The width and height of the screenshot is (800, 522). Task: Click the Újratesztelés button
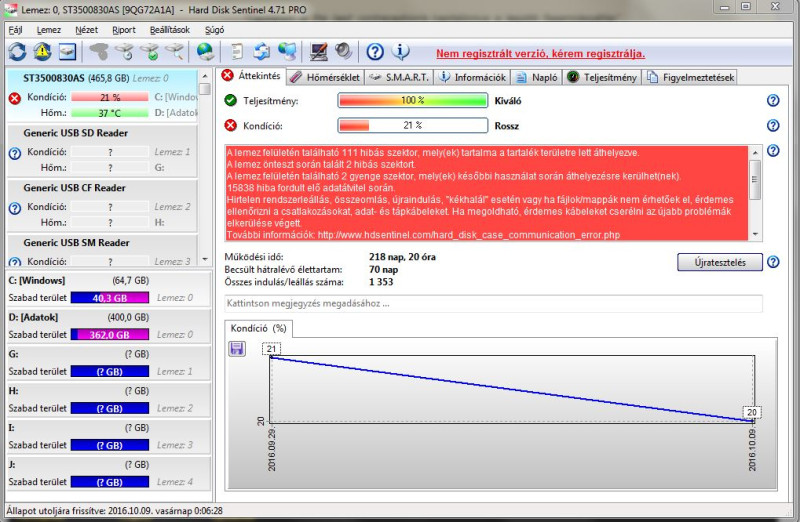click(x=720, y=262)
